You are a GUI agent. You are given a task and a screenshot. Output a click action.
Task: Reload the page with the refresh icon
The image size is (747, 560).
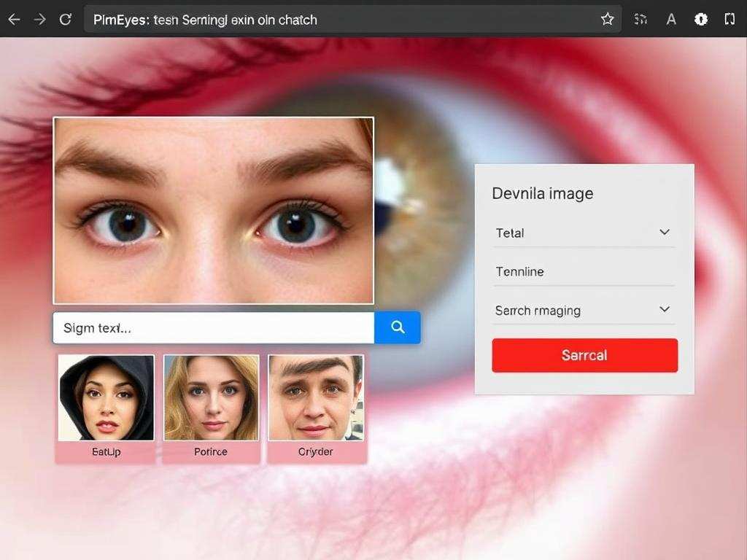click(66, 20)
